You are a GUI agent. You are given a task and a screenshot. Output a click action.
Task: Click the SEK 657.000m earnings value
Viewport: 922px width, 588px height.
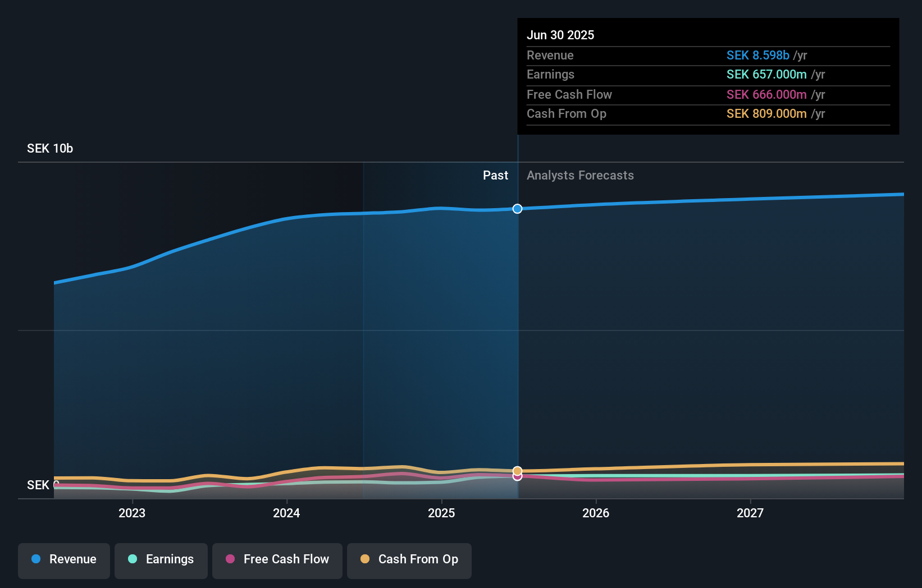click(766, 74)
